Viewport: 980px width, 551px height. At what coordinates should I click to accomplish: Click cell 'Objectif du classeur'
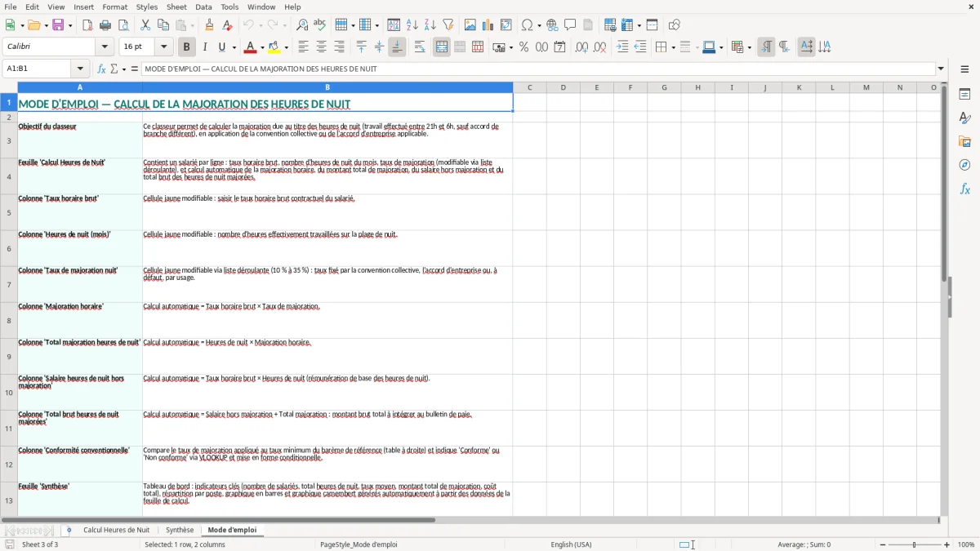click(x=80, y=140)
